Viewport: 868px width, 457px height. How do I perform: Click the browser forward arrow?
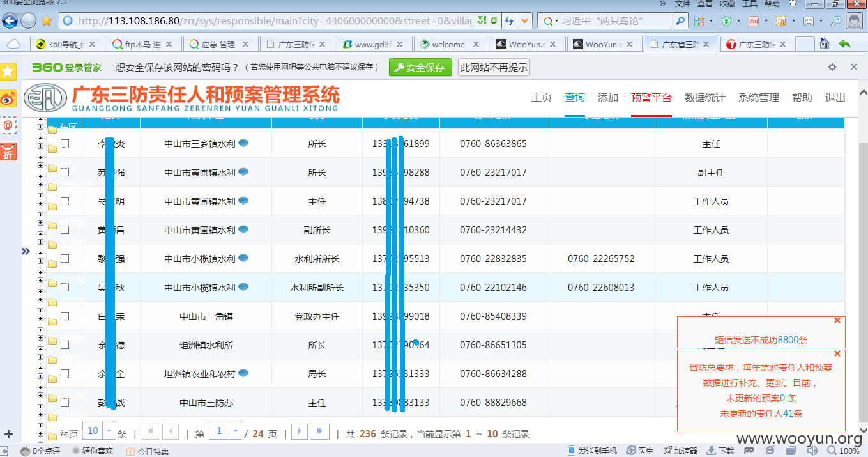pyautogui.click(x=29, y=20)
